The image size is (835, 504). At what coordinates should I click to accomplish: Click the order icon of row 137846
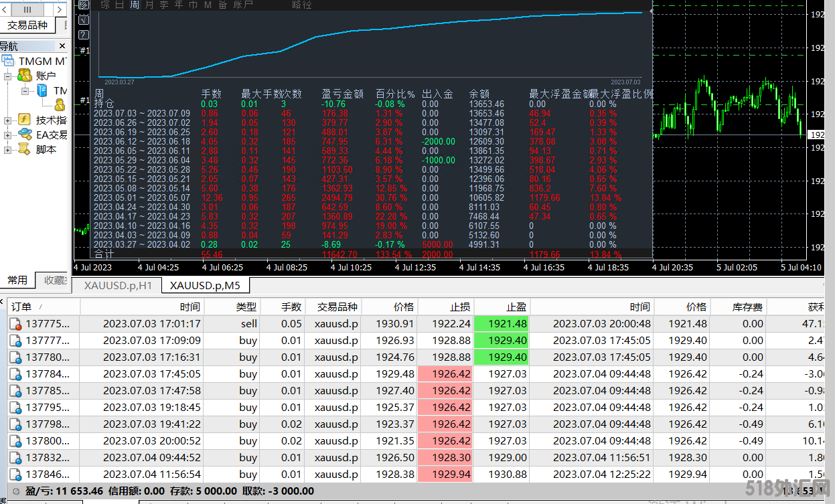(x=16, y=475)
